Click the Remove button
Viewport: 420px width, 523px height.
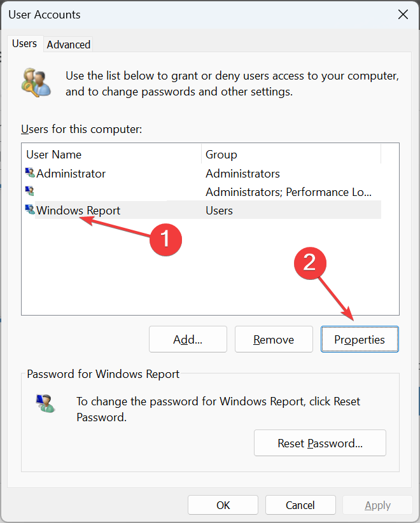(274, 340)
